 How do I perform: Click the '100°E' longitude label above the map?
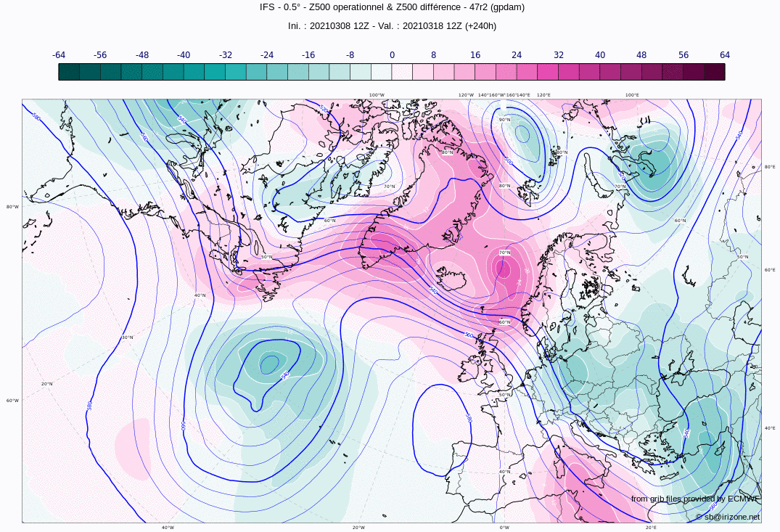(x=632, y=95)
